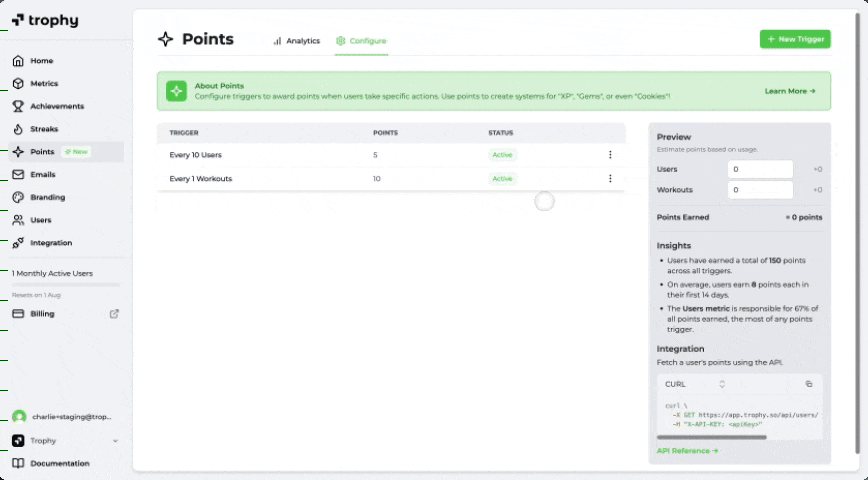Viewport: 868px width, 480px height.
Task: Click the Users input field in Preview
Action: pos(760,169)
